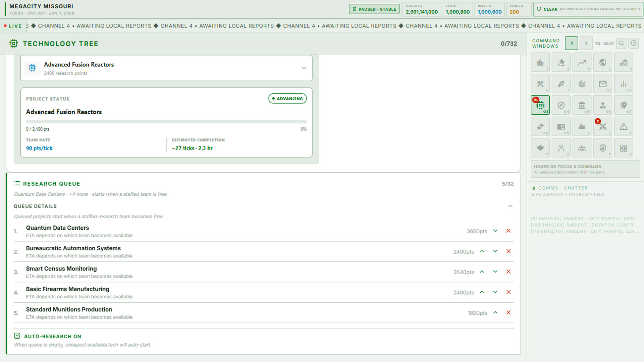Open the radar command window
The image size is (644, 362).
pyautogui.click(x=582, y=84)
